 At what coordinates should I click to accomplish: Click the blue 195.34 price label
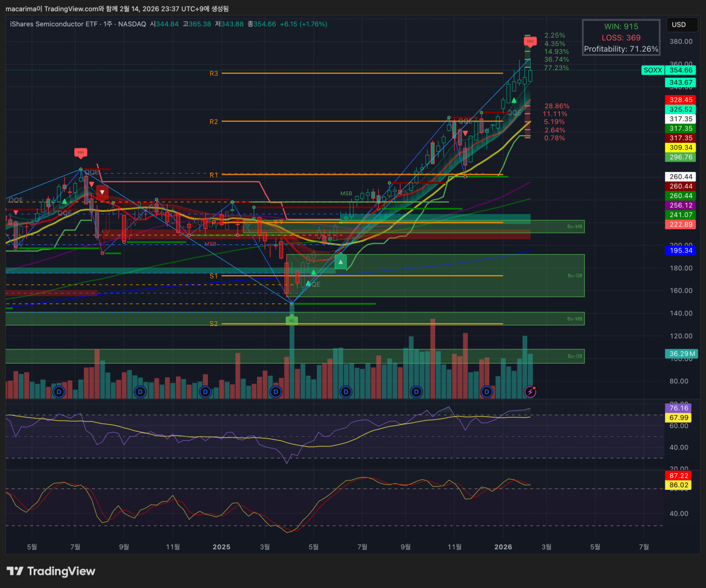click(x=681, y=250)
